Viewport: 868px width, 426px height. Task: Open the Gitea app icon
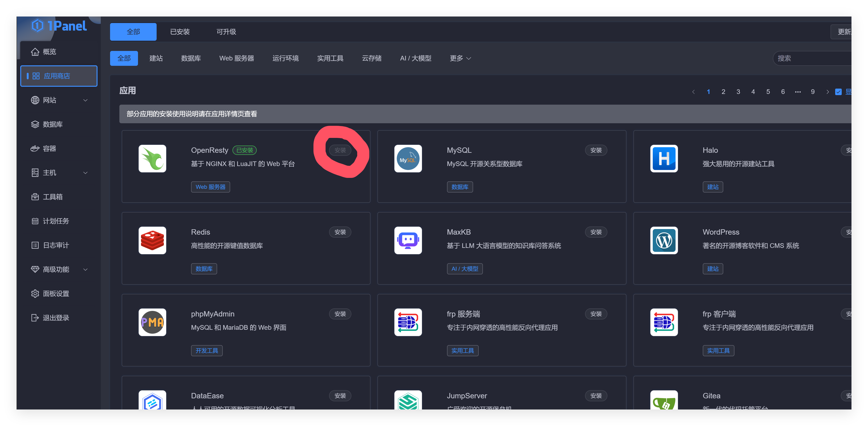(x=664, y=400)
